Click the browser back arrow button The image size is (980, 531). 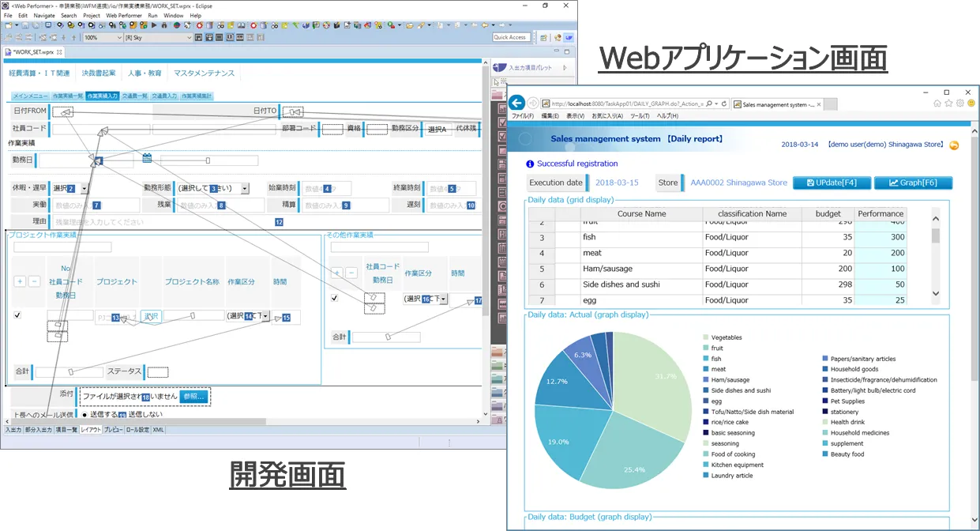(x=516, y=104)
